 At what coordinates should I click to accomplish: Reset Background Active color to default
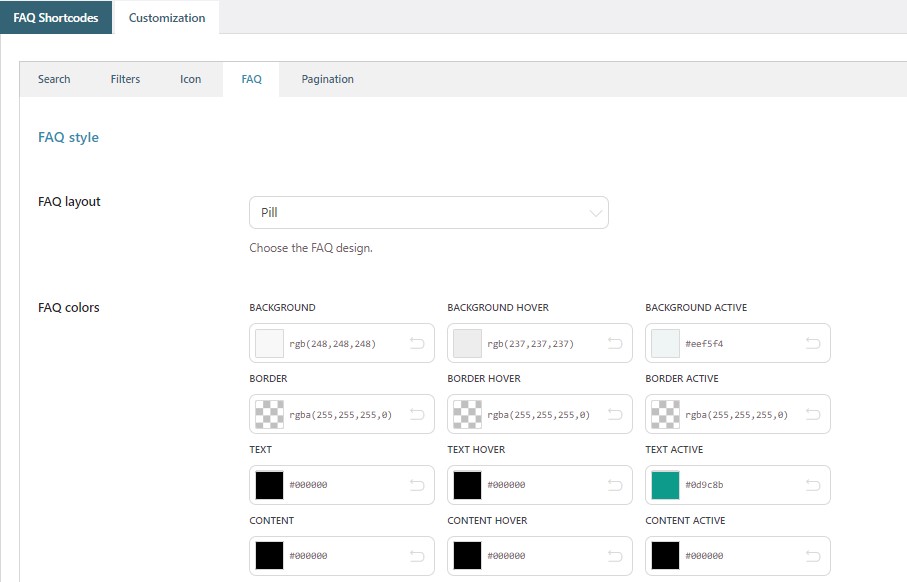(813, 343)
